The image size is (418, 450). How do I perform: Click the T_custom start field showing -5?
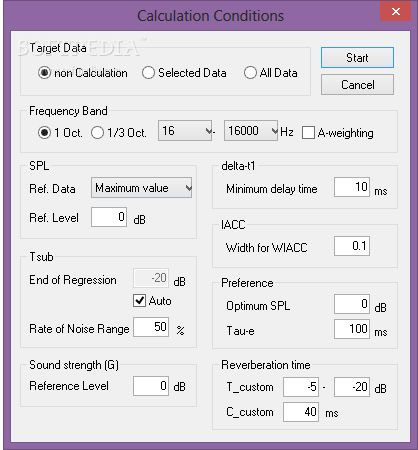(301, 387)
